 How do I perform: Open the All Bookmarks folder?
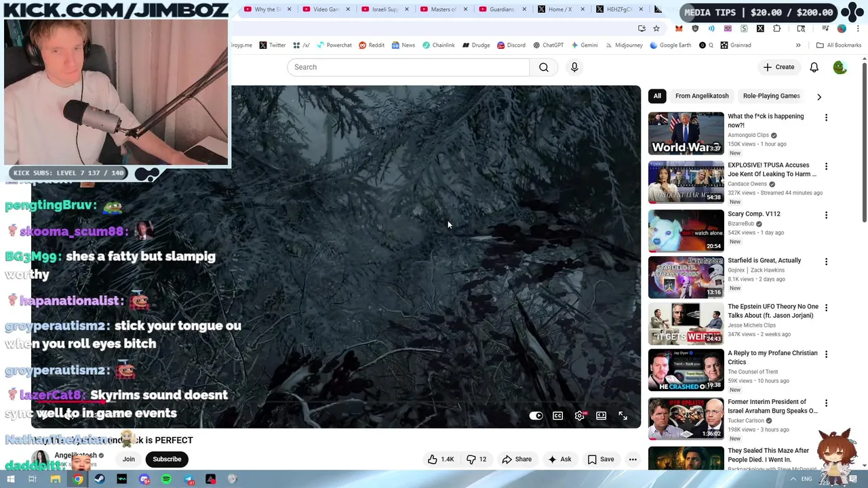tap(839, 45)
